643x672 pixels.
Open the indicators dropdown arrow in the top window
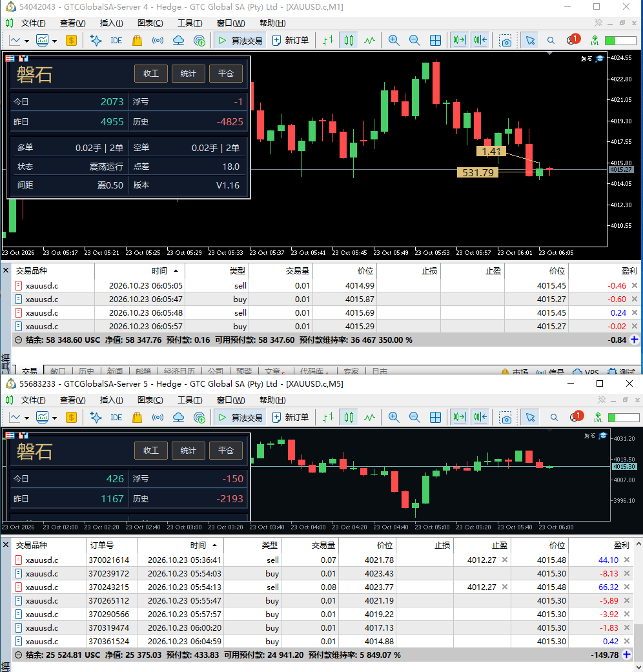click(54, 41)
